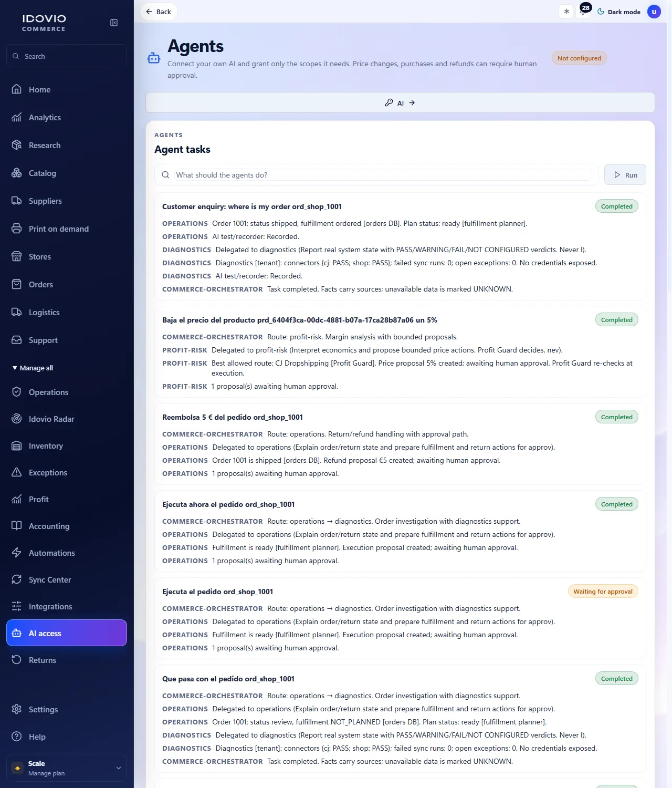
Task: Open the Catalog section
Action: [x=67, y=173]
